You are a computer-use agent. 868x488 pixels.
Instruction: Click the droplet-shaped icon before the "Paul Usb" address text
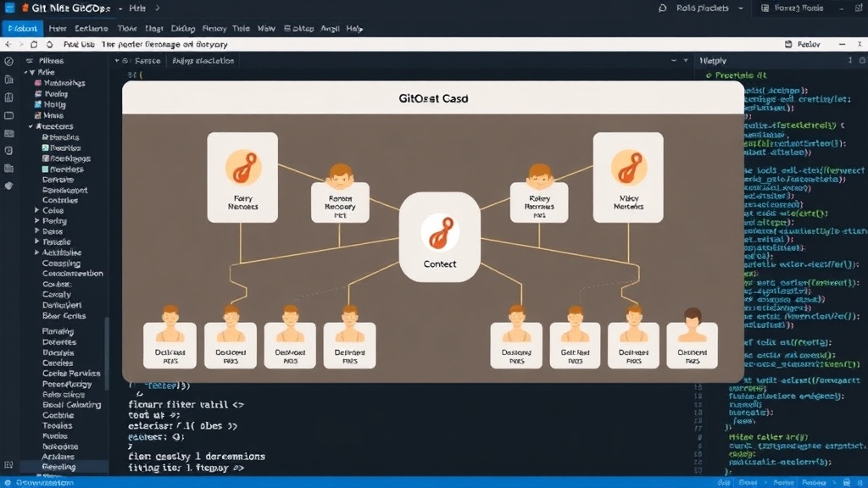tap(50, 44)
